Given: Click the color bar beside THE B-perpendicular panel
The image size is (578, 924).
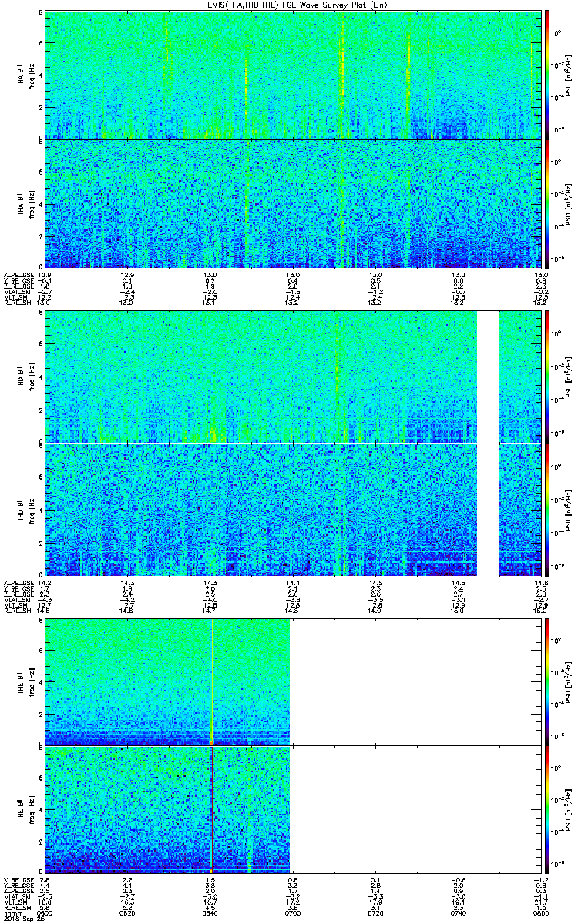Looking at the screenshot, I should point(547,681).
